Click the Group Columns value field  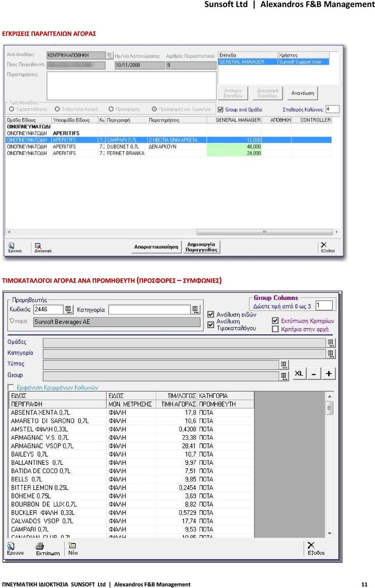324,305
